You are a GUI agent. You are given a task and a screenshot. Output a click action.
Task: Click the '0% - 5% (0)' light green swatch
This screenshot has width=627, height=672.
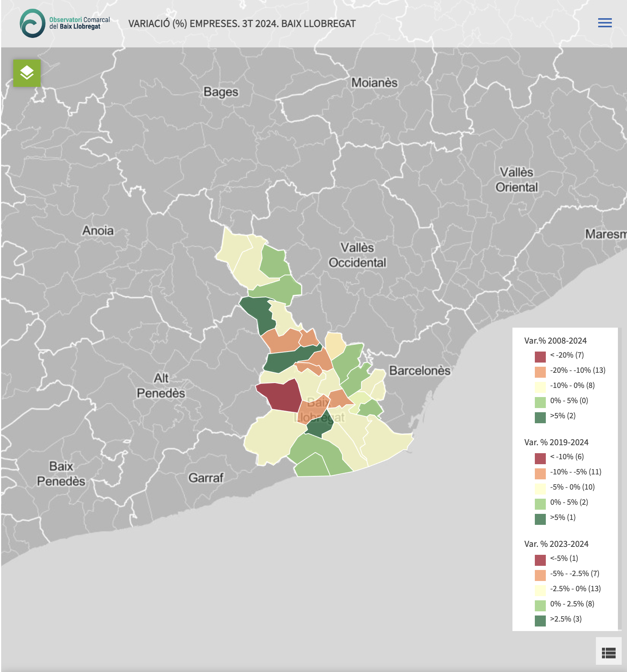[540, 402]
